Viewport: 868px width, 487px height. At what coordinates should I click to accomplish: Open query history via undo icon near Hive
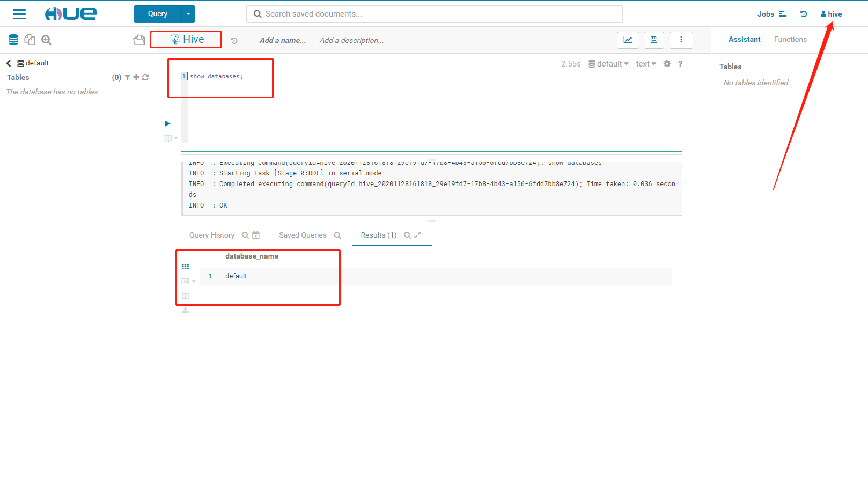pyautogui.click(x=234, y=40)
